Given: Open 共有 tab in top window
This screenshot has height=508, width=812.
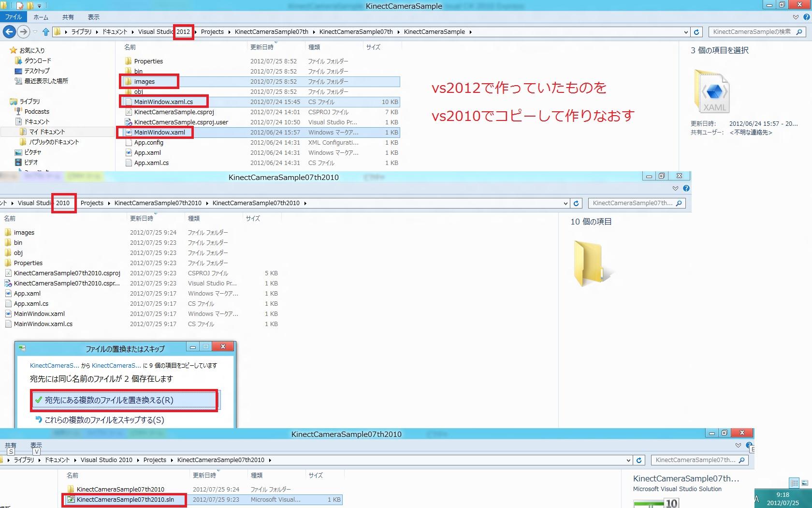Looking at the screenshot, I should point(68,17).
